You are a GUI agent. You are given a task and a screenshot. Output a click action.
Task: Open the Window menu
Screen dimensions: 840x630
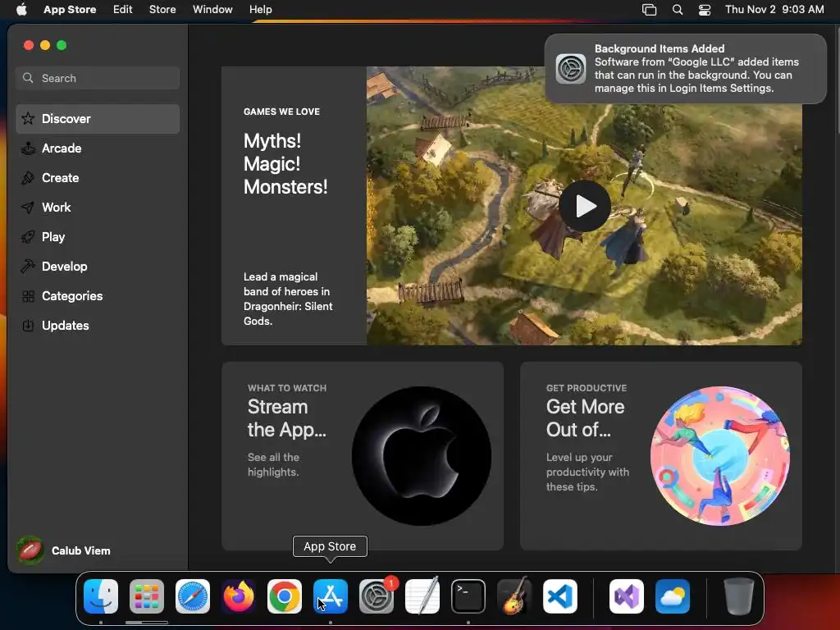pos(212,10)
